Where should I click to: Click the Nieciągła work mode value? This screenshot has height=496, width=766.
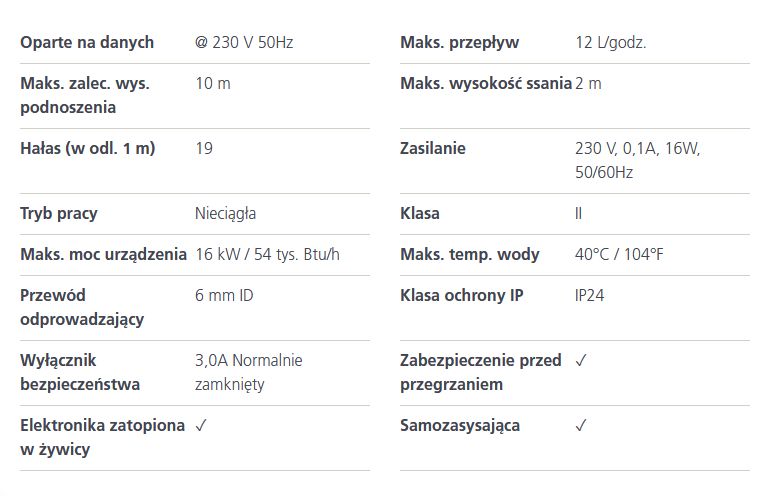pyautogui.click(x=225, y=214)
